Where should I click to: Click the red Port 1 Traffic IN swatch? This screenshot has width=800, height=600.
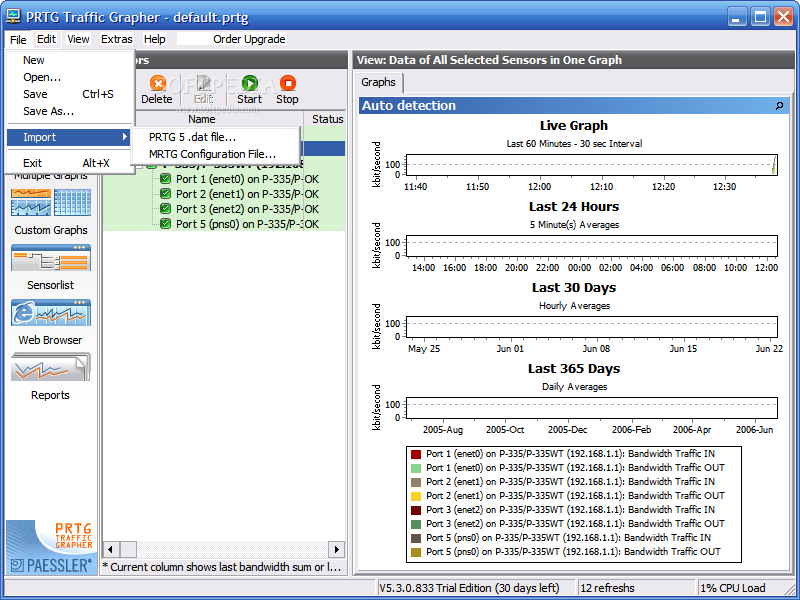pyautogui.click(x=416, y=454)
